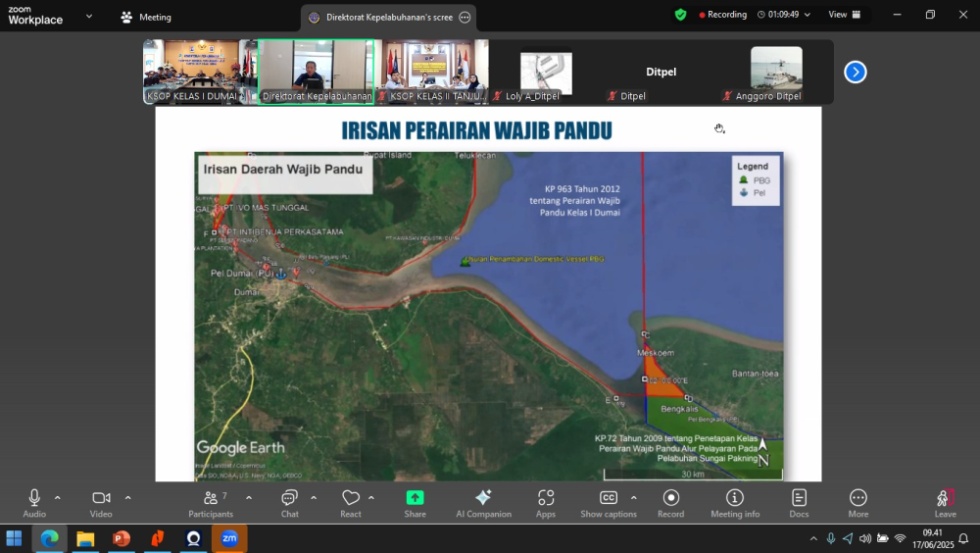This screenshot has width=980, height=553.
Task: Click orange triangle overlap area on map
Action: [660, 379]
